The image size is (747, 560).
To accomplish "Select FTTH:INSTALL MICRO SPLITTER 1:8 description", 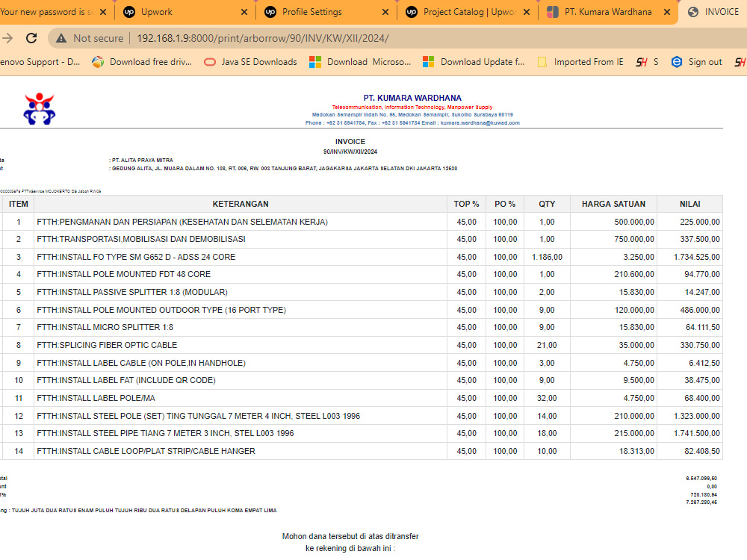I will pos(105,327).
